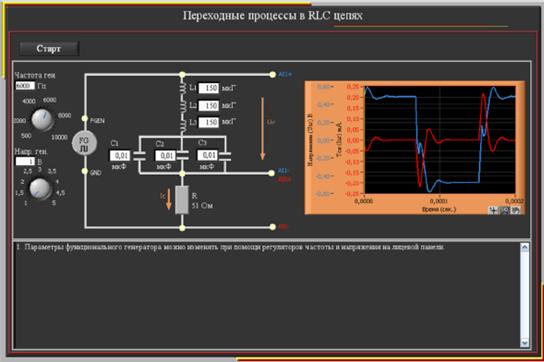This screenshot has width=544, height=362.
Task: Click the Время (сек.) axis title
Action: click(439, 209)
